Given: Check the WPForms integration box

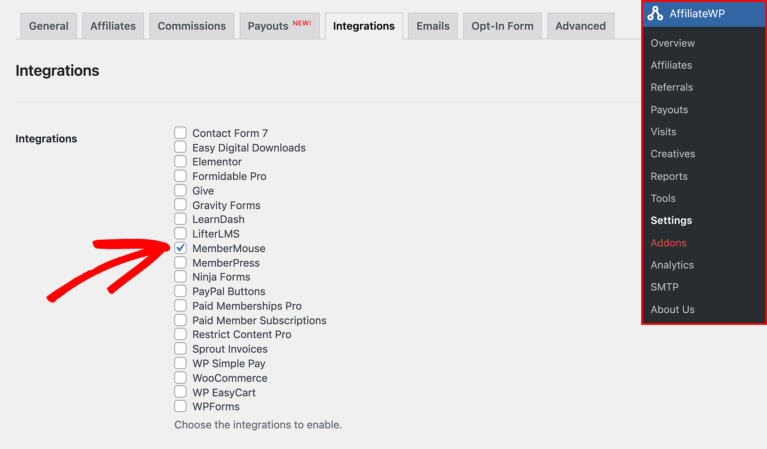Looking at the screenshot, I should coord(180,407).
